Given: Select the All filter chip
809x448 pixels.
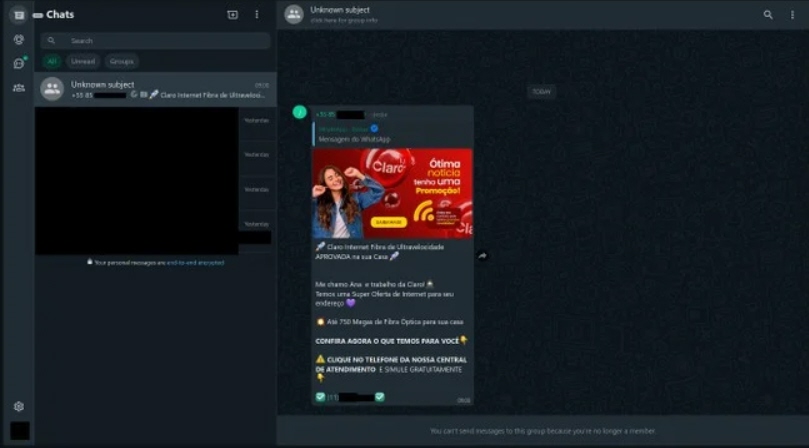Looking at the screenshot, I should click(52, 61).
